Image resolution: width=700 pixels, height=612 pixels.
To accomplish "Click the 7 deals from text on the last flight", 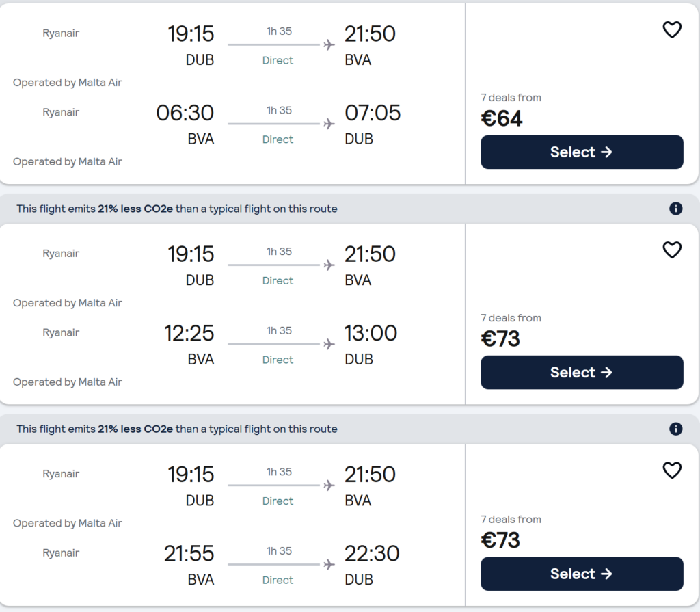I will pyautogui.click(x=510, y=519).
